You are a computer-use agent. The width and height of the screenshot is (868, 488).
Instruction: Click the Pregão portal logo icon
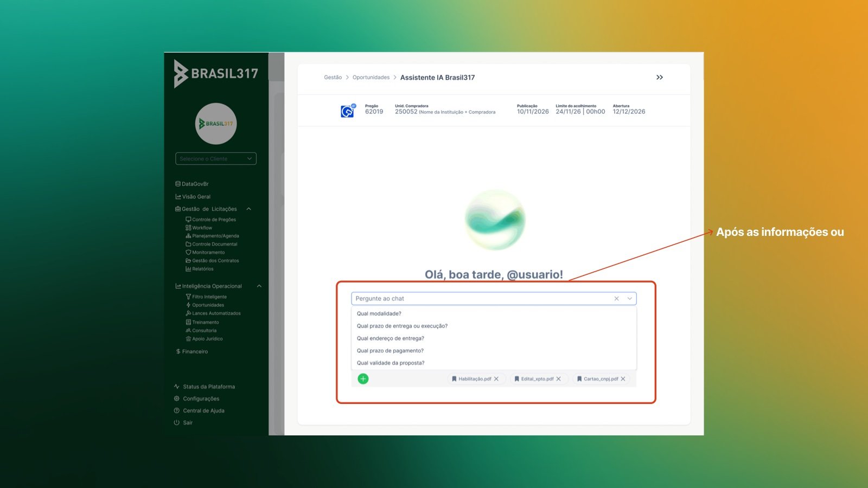click(348, 111)
